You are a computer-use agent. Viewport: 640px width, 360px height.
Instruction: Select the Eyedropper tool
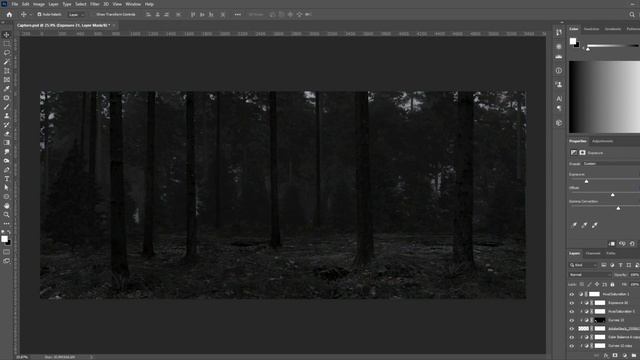coord(7,89)
